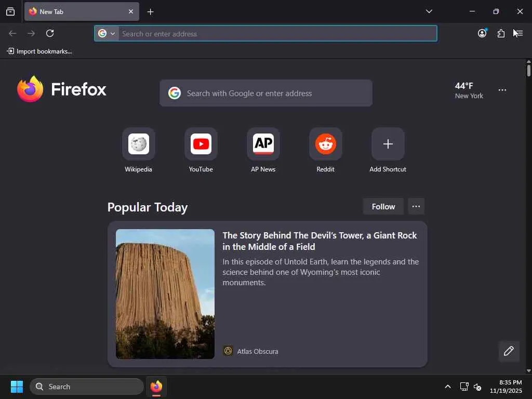Go forward with the forward arrow
532x399 pixels.
[x=31, y=33]
